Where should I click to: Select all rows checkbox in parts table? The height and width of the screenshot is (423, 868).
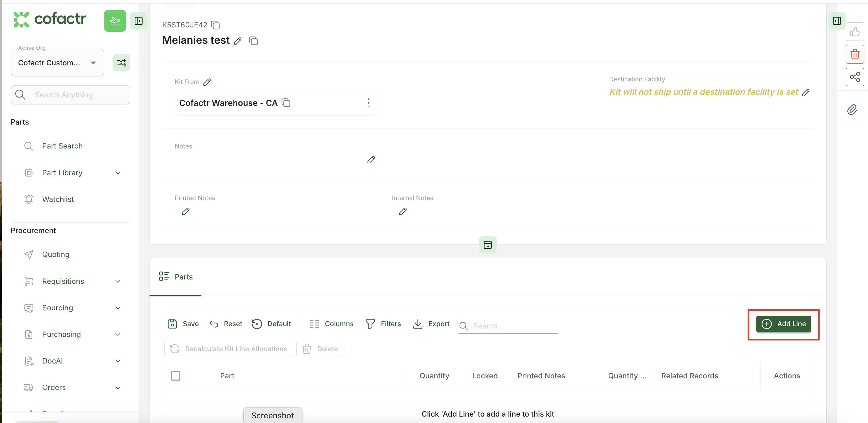pyautogui.click(x=175, y=376)
